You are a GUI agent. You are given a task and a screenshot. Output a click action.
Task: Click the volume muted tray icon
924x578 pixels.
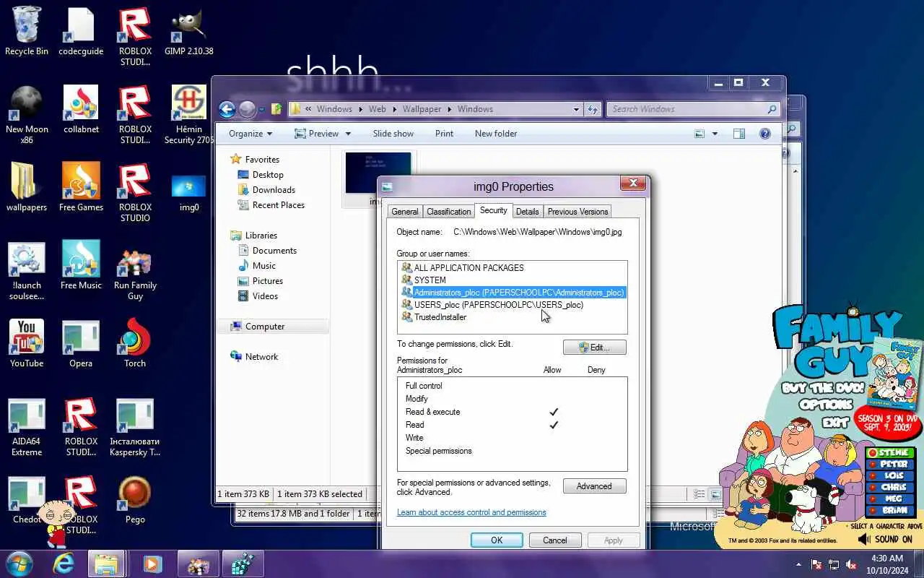click(852, 564)
